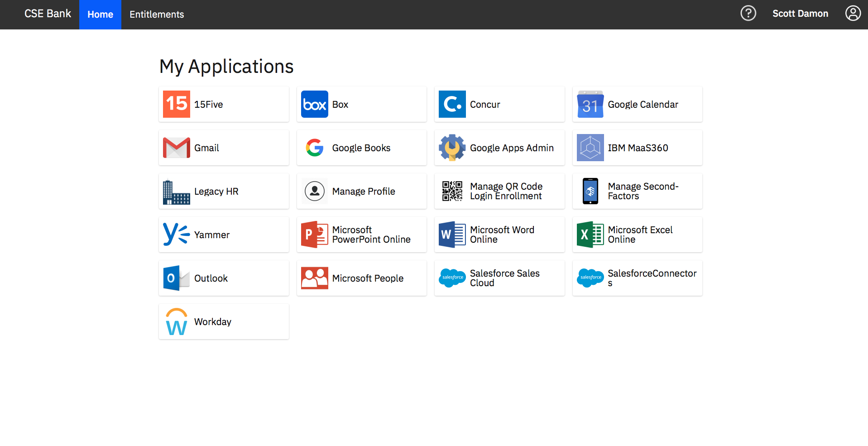Select the Outlook label

click(211, 278)
